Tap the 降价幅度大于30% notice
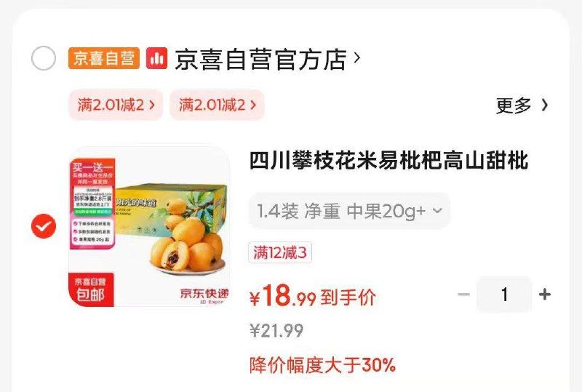This screenshot has width=582, height=392. coord(322,365)
